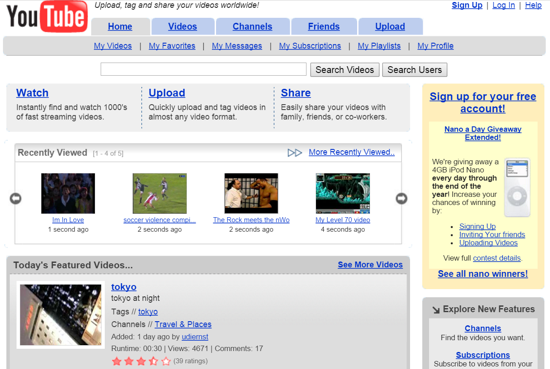The height and width of the screenshot is (369, 550).
Task: Open the soccer violence video thumbnail
Action: (160, 193)
